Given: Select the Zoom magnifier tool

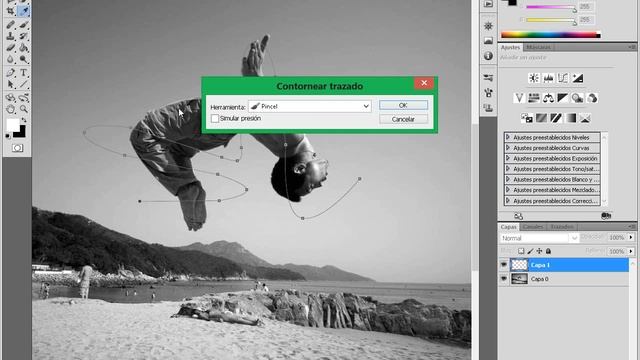Looking at the screenshot, I should [x=24, y=109].
